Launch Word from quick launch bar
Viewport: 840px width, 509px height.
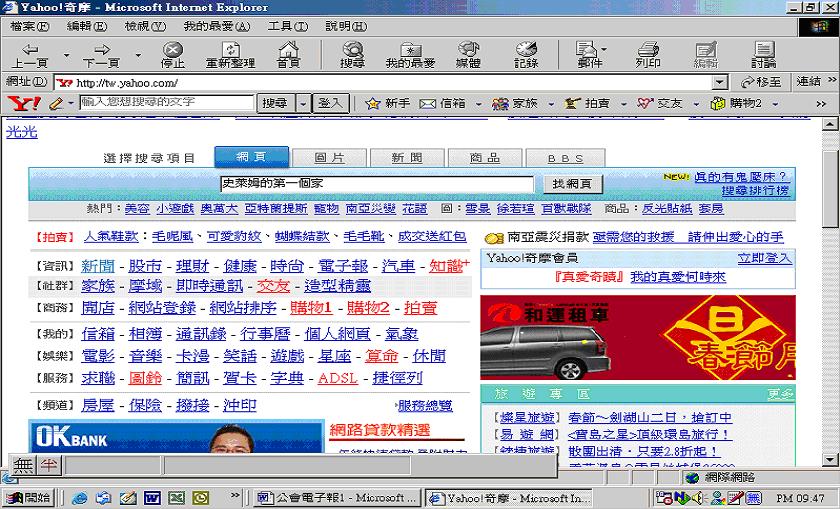(152, 498)
